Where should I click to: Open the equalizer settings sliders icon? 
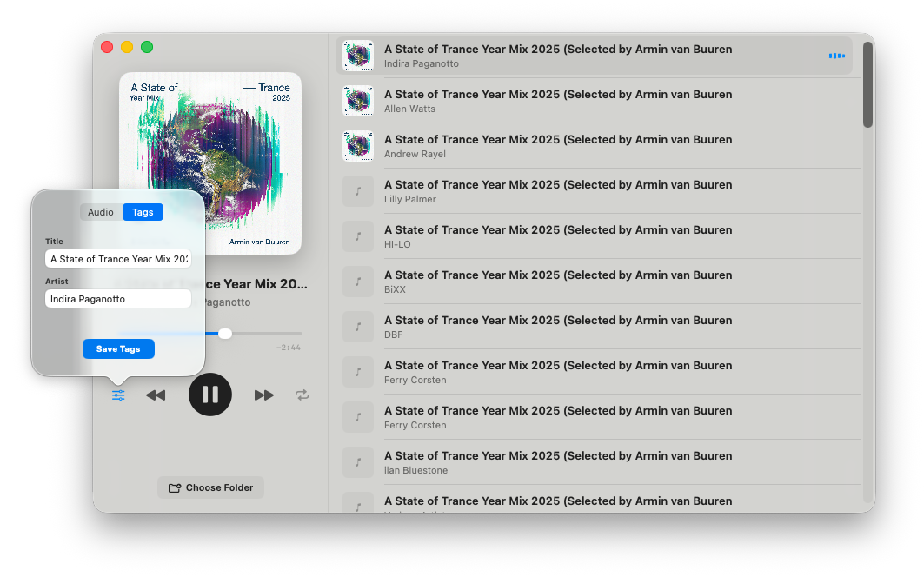click(118, 395)
